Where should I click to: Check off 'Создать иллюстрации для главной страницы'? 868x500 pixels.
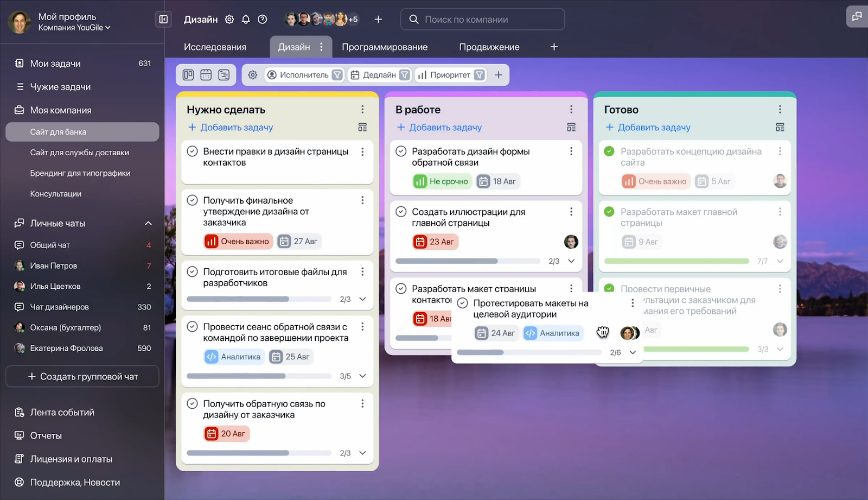click(401, 212)
